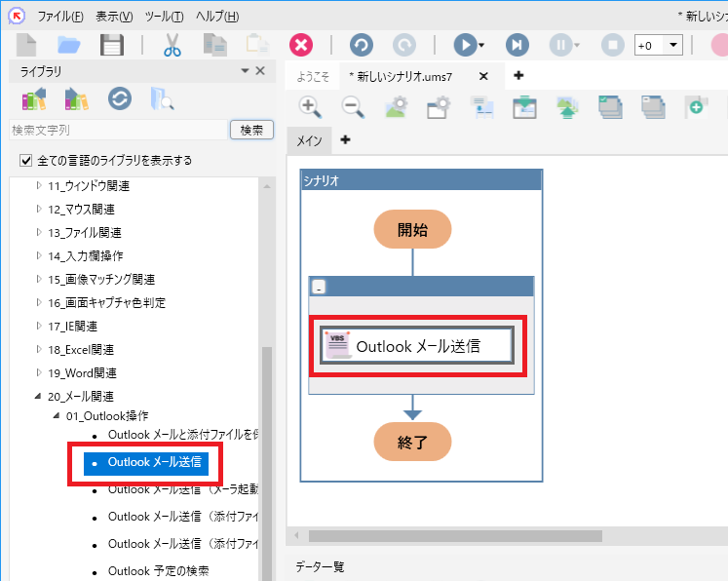This screenshot has width=728, height=581.
Task: Add a new scenario tab with plus
Action: pos(518,75)
